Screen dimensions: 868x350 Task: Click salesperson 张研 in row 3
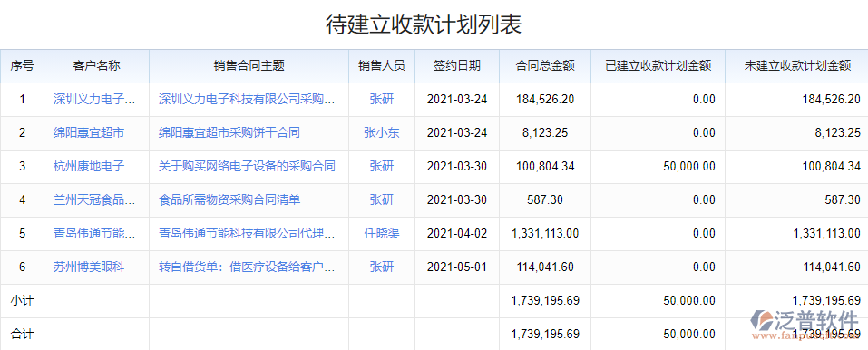(x=382, y=166)
